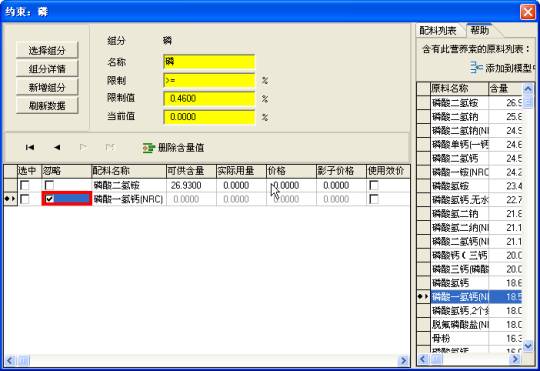Select 磷酸单钙 in the raw material list

(459, 144)
